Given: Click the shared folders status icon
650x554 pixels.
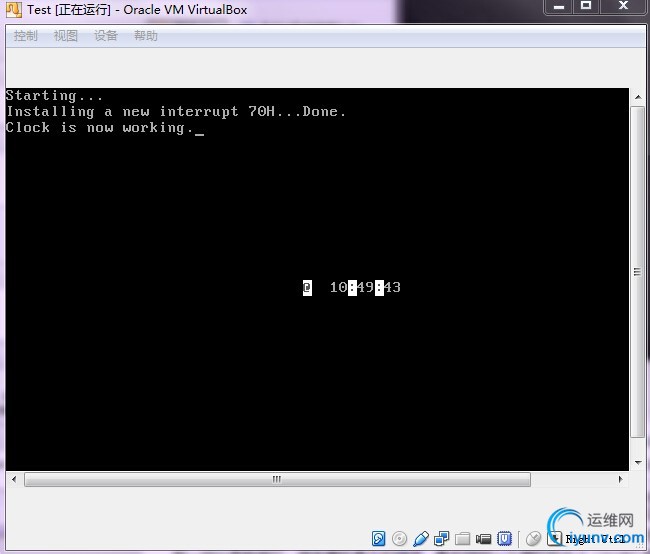Looking at the screenshot, I should 463,538.
